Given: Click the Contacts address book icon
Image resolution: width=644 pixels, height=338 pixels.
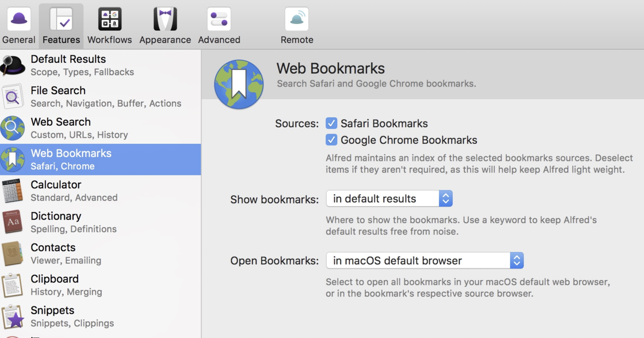Looking at the screenshot, I should click(x=12, y=254).
